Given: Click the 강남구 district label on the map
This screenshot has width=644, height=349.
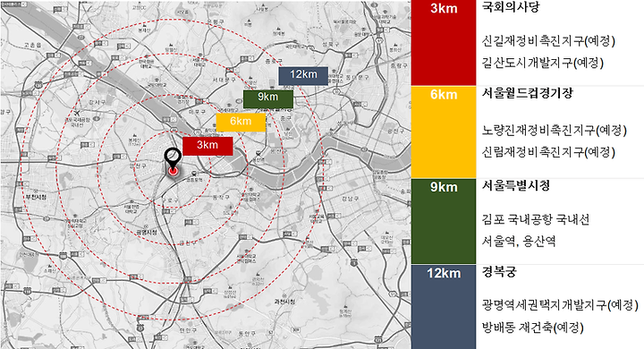Looking at the screenshot, I should [x=350, y=199].
